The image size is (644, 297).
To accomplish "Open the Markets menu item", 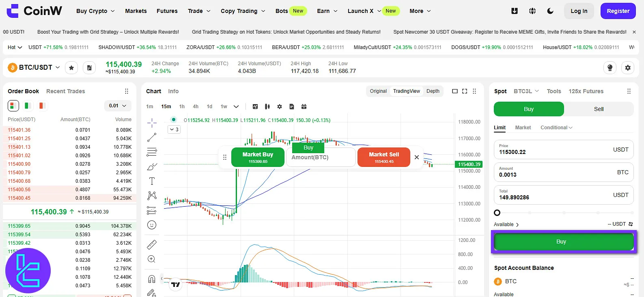I will pos(136,11).
